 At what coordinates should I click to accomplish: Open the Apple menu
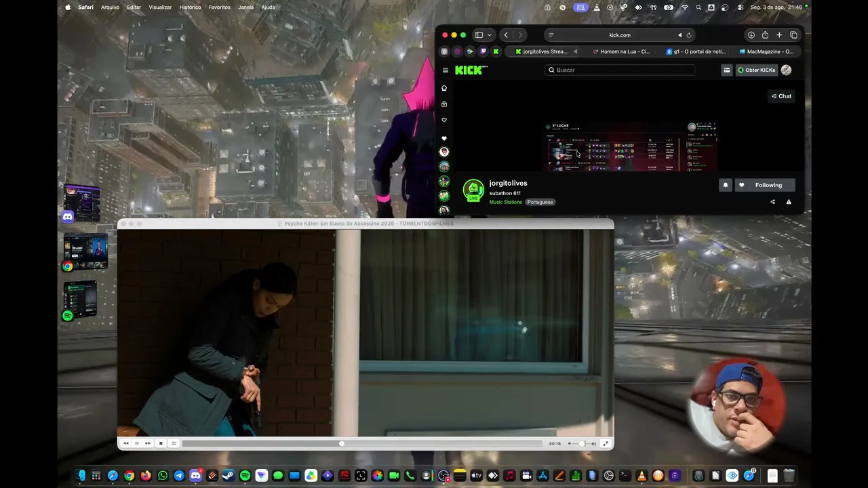pos(68,7)
